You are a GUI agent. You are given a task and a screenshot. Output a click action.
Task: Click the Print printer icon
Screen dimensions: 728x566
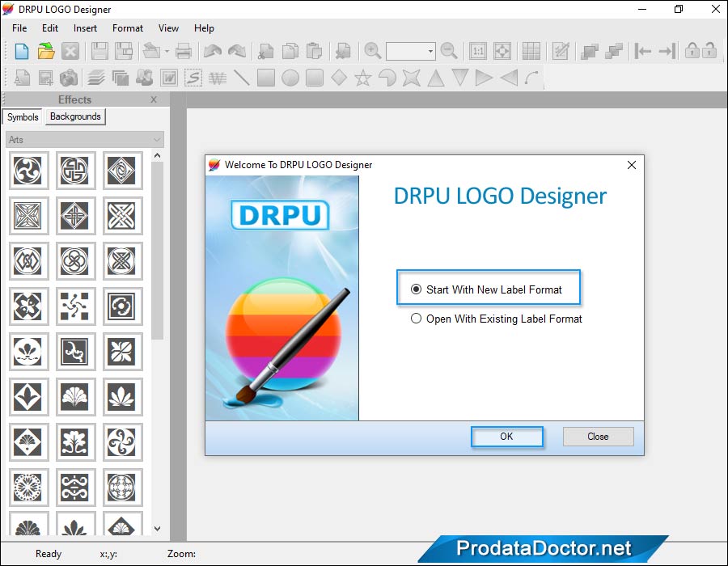tap(184, 51)
